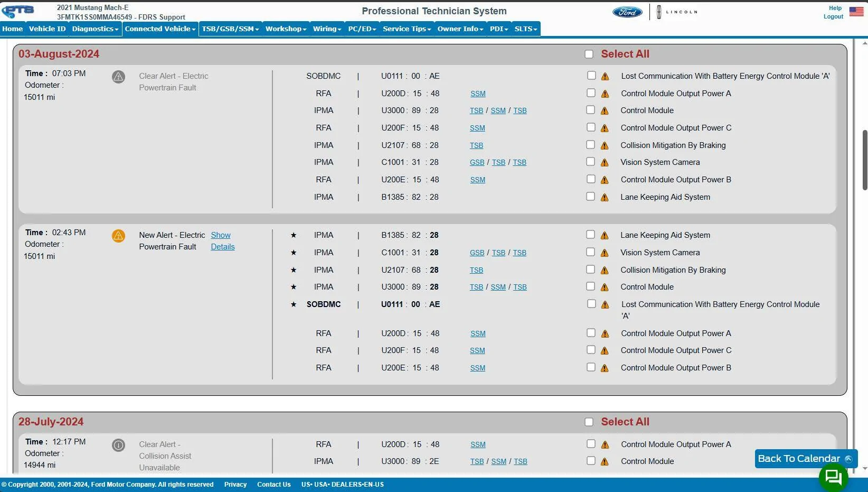This screenshot has width=868, height=492.
Task: Open the Owner Info dropdown menu
Action: tap(460, 29)
